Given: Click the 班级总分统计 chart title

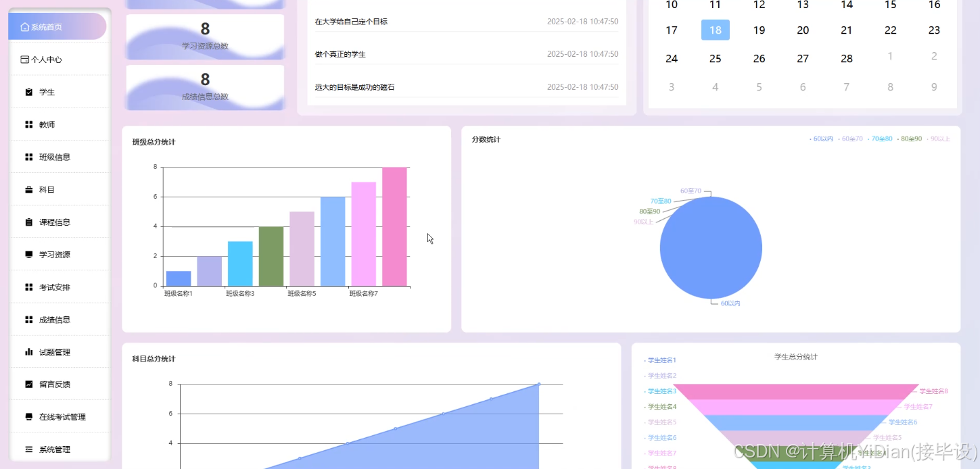Looking at the screenshot, I should coord(154,142).
